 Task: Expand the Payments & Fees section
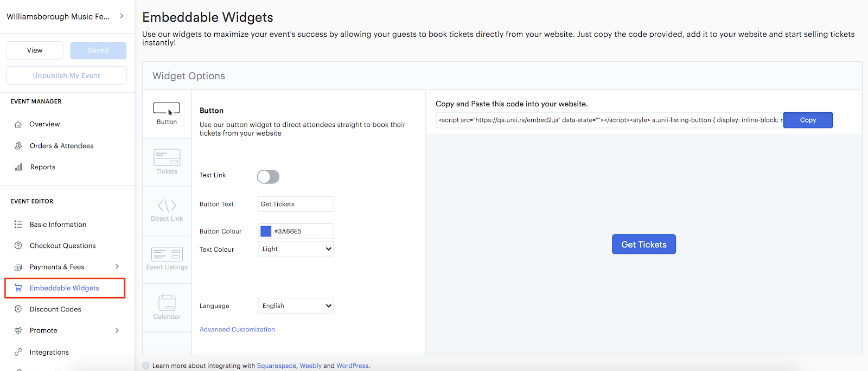point(57,266)
